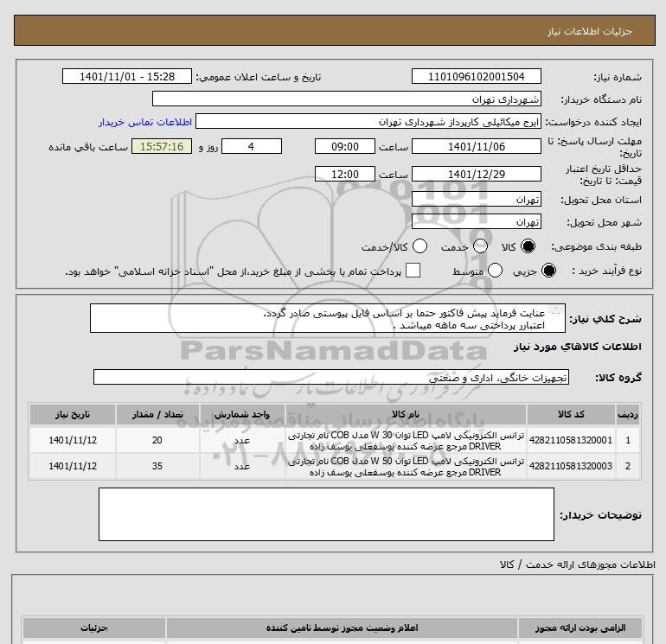Click the response time field 09:00
Viewport: 666px width, 644px height.
pos(345,147)
